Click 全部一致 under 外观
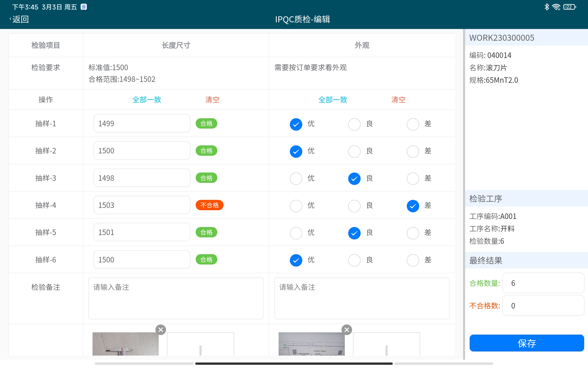The height and width of the screenshot is (368, 588). tap(333, 100)
